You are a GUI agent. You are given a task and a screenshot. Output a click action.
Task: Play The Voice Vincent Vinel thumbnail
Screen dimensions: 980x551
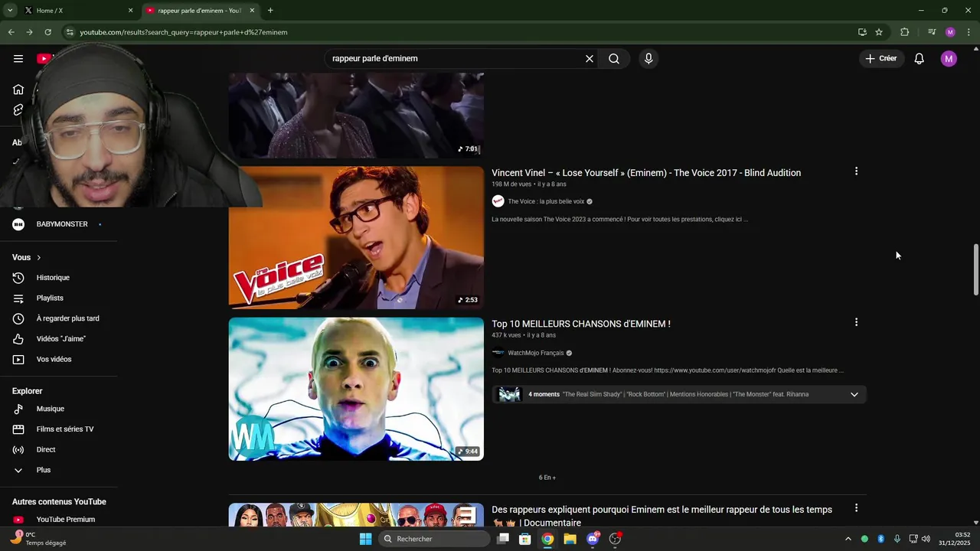pyautogui.click(x=356, y=237)
